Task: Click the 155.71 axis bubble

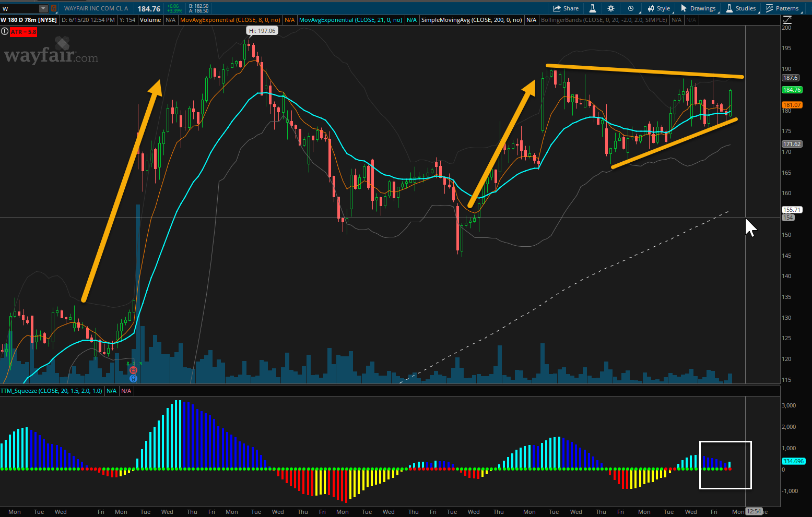Action: pos(792,210)
